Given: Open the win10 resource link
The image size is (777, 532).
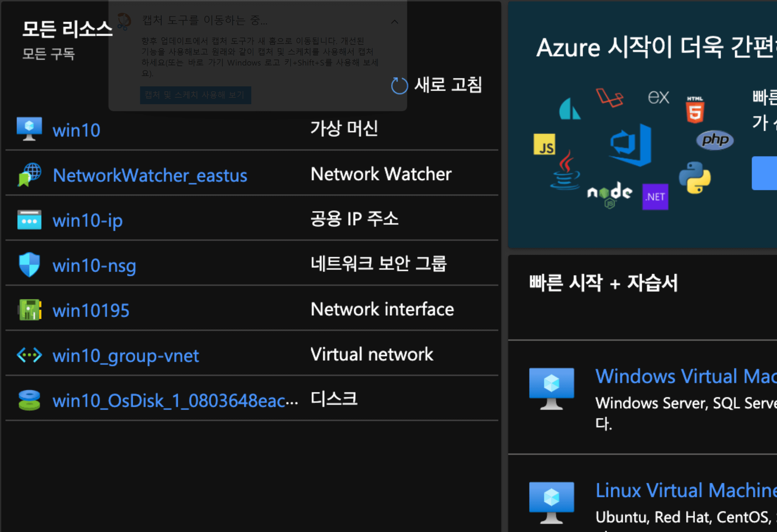Looking at the screenshot, I should (77, 130).
